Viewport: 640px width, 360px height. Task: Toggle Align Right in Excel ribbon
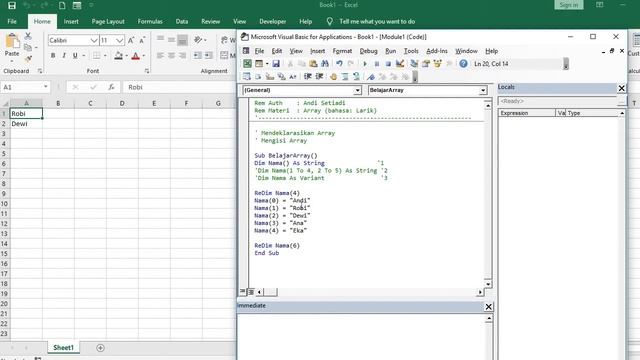182,55
